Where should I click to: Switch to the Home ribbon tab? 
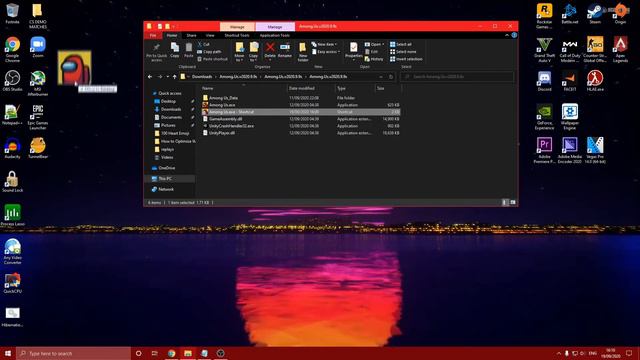pos(172,36)
